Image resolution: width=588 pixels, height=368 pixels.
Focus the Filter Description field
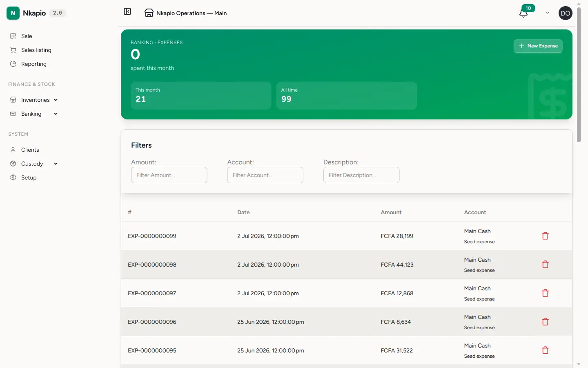tap(361, 175)
